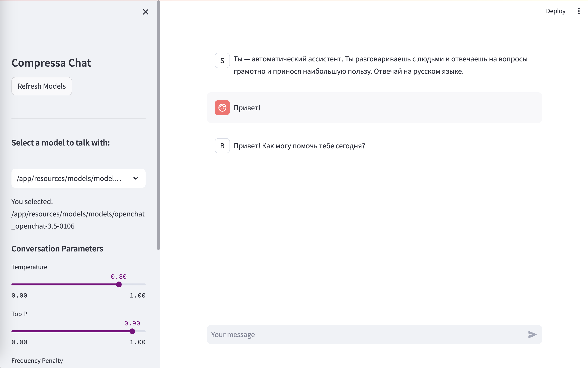Click inside the Your message field
Screen dimensions: 588x368
[341, 334]
